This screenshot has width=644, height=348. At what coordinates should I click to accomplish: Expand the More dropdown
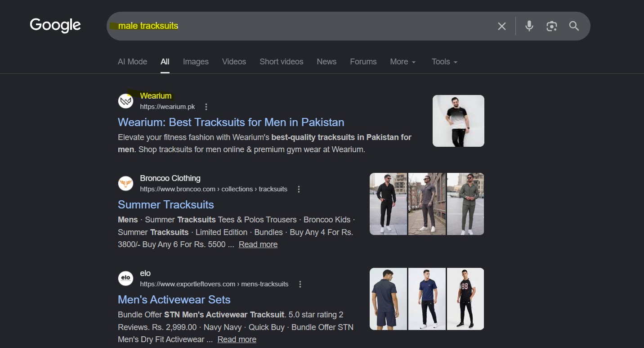pyautogui.click(x=403, y=62)
